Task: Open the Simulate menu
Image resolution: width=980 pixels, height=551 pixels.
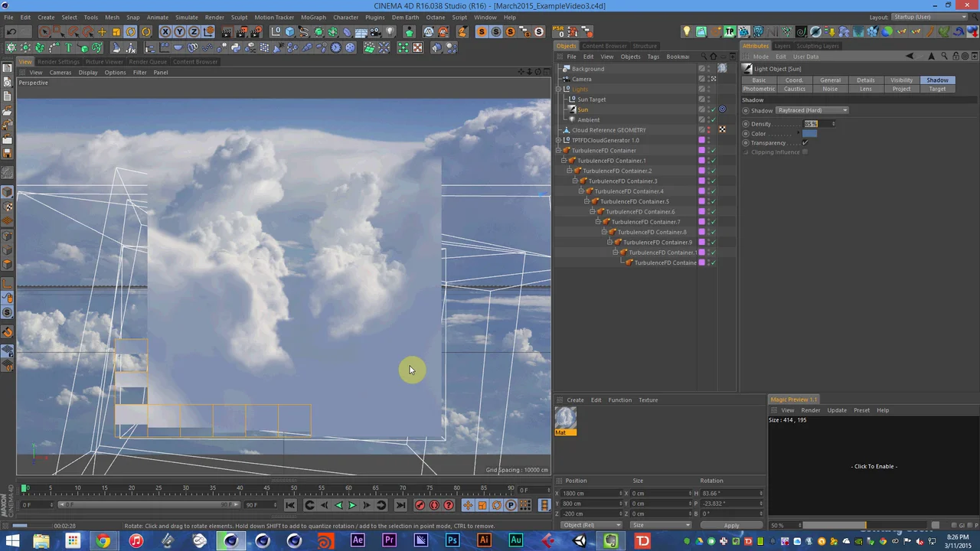Action: (186, 17)
